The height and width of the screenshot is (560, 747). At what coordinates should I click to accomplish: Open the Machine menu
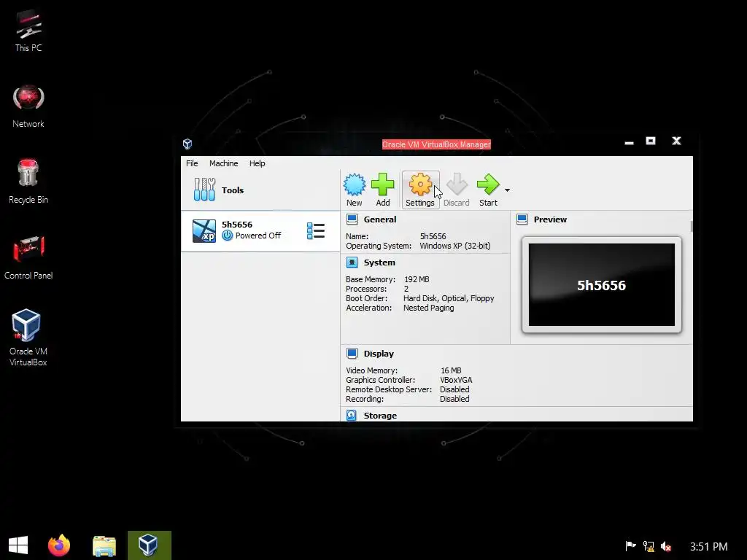coord(223,163)
